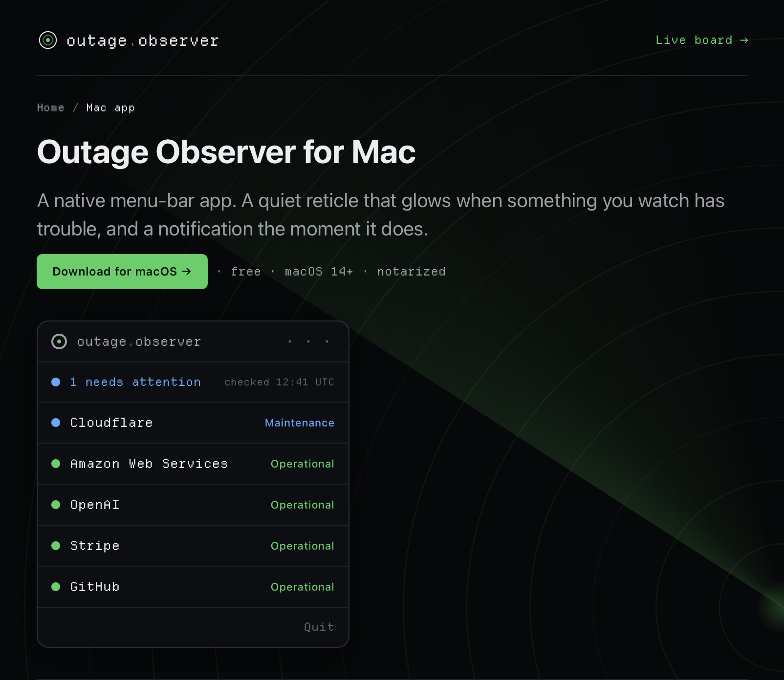Click the Download for macOS button
The image size is (784, 680).
coord(122,272)
